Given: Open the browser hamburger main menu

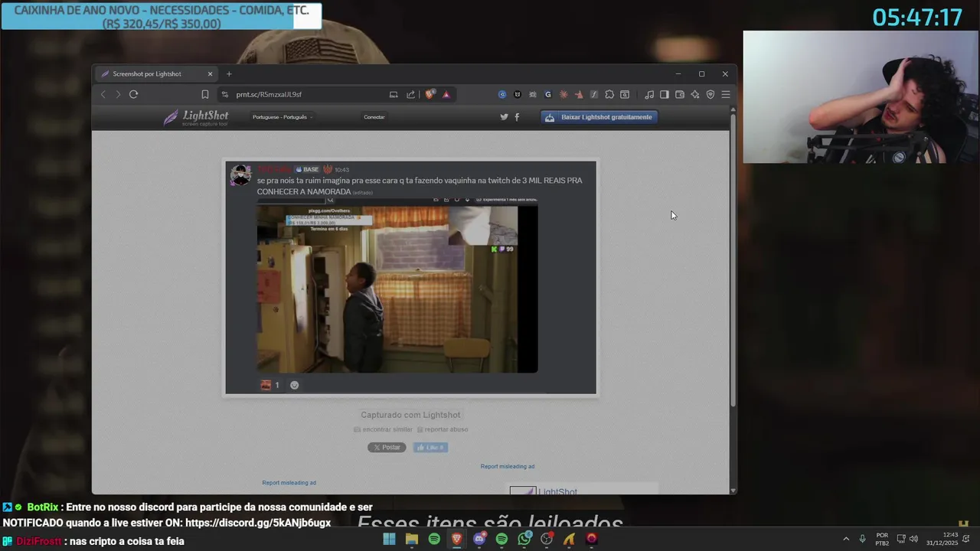Looking at the screenshot, I should tap(726, 94).
